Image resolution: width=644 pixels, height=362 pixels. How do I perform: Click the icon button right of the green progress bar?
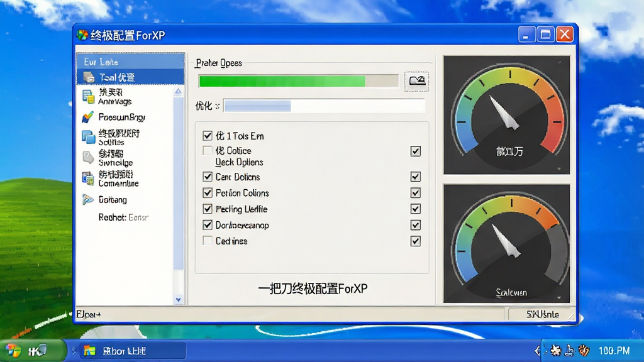[417, 80]
